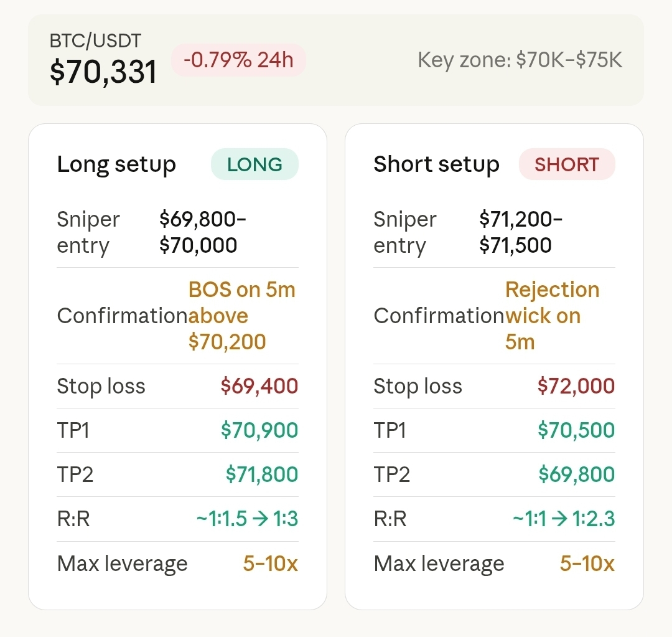Click the -0.79% 24h change pill
Image resolution: width=672 pixels, height=637 pixels.
238,60
